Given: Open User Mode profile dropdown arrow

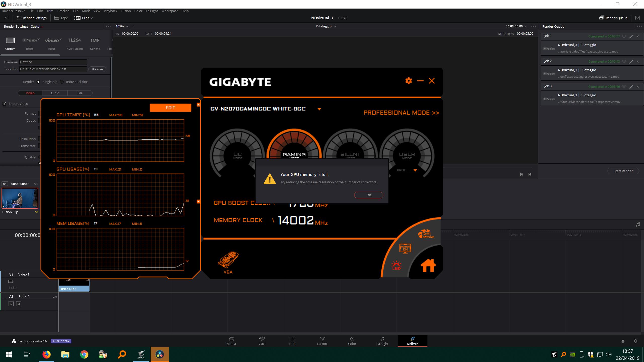Looking at the screenshot, I should pos(415,170).
